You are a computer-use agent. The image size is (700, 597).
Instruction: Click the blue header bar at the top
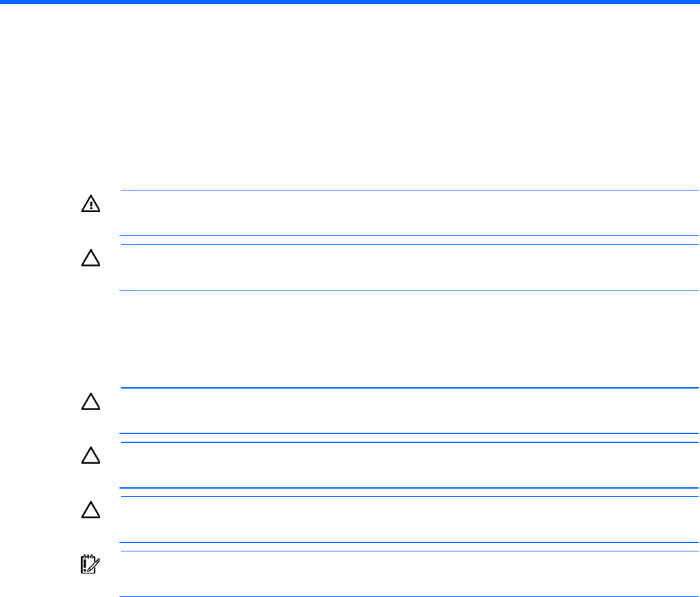click(x=350, y=2)
